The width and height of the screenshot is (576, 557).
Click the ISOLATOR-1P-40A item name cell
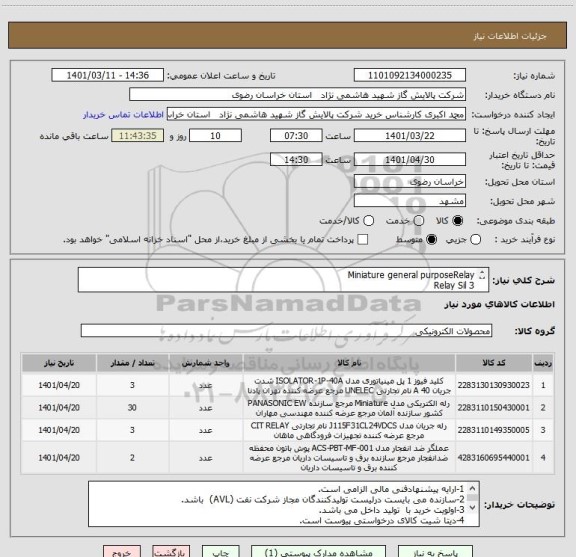pos(349,385)
